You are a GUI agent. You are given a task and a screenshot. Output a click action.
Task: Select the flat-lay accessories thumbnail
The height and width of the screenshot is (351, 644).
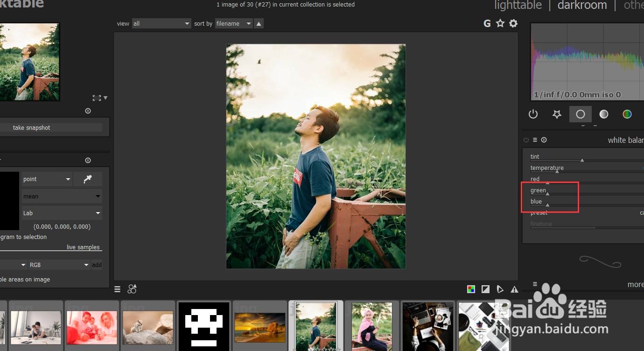483,327
